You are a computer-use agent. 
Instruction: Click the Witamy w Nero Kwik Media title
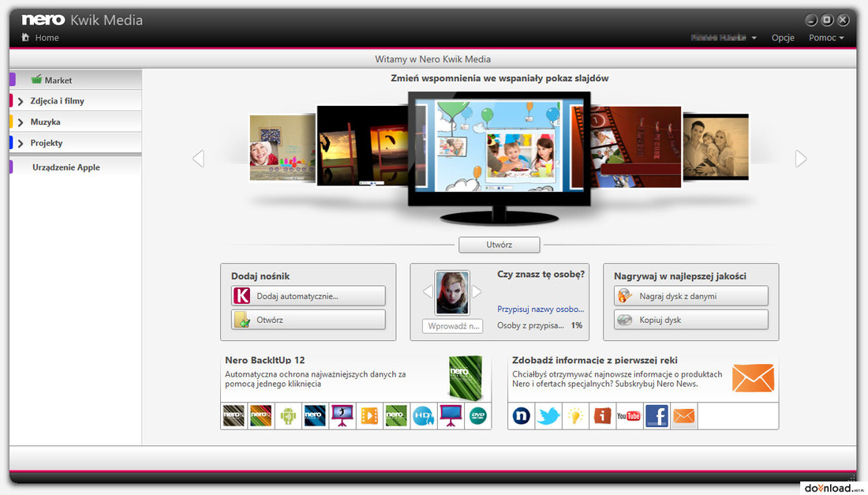pos(433,59)
